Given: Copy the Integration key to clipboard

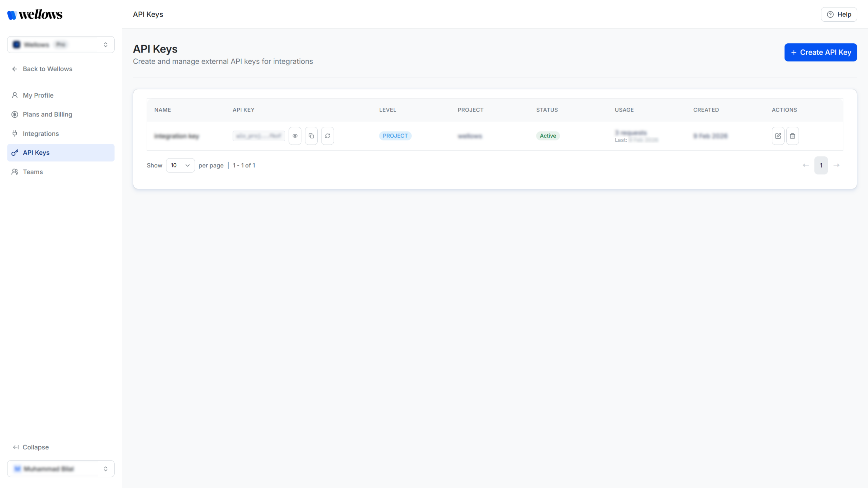Looking at the screenshot, I should 311,136.
